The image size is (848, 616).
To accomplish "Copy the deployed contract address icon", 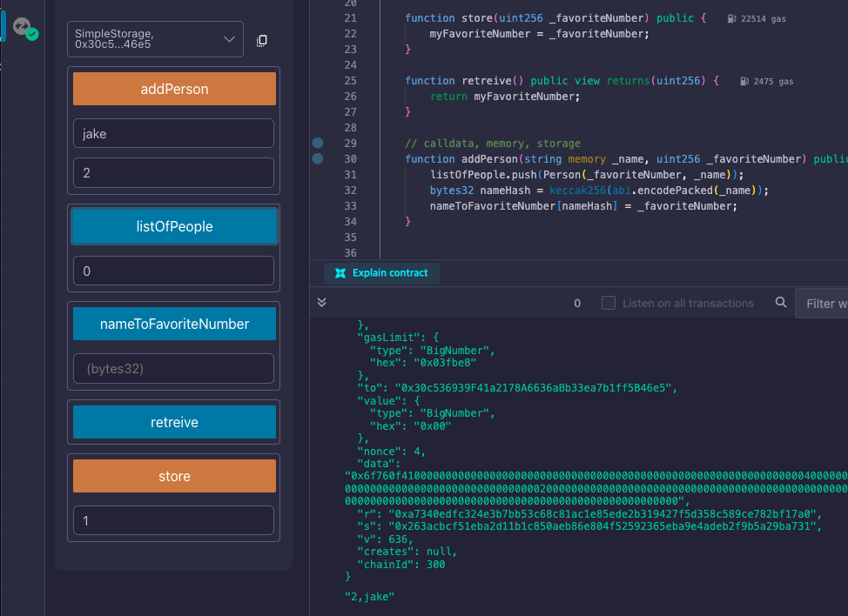I will [x=262, y=41].
